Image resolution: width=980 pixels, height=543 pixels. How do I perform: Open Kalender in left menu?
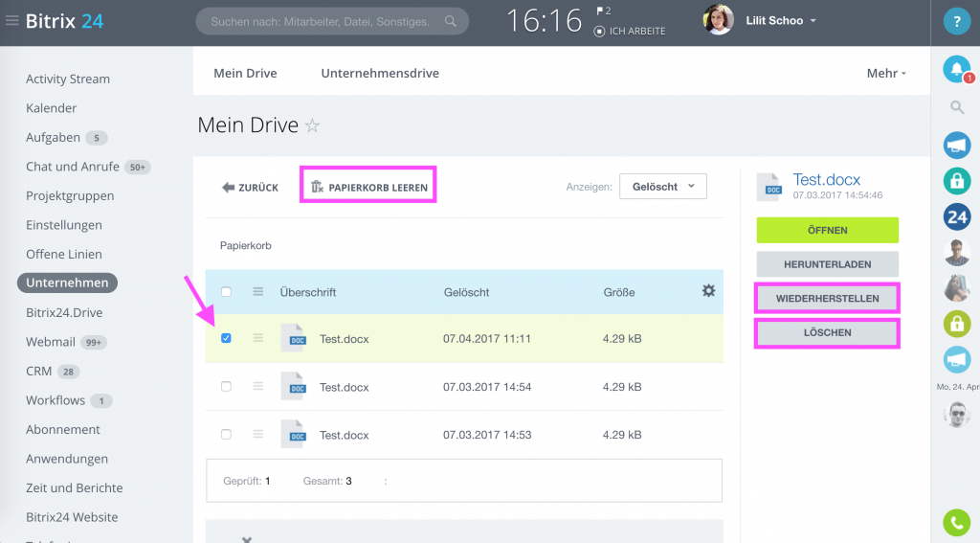click(x=52, y=108)
